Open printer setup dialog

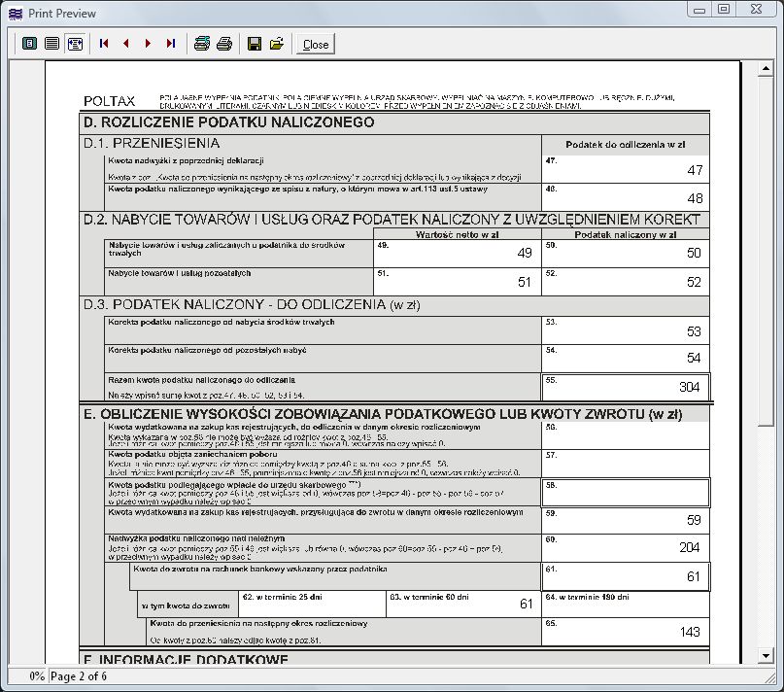point(202,44)
